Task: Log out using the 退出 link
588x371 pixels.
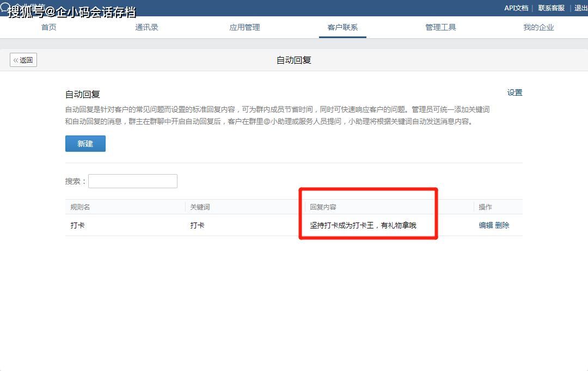Action: coord(581,8)
